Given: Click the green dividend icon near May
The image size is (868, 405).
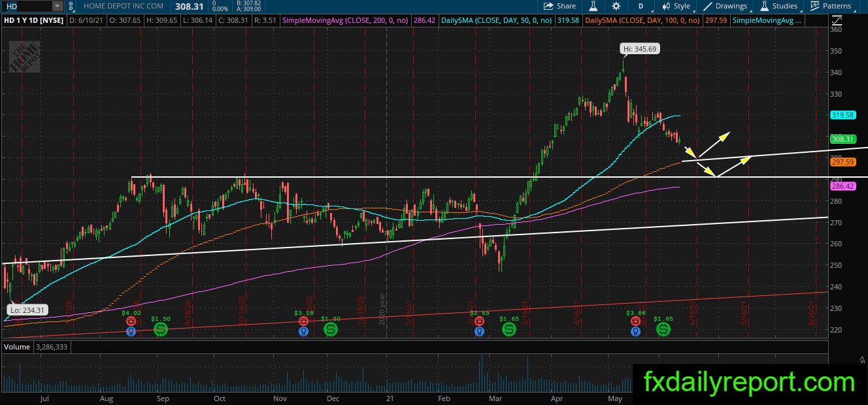Looking at the screenshot, I should coord(663,330).
